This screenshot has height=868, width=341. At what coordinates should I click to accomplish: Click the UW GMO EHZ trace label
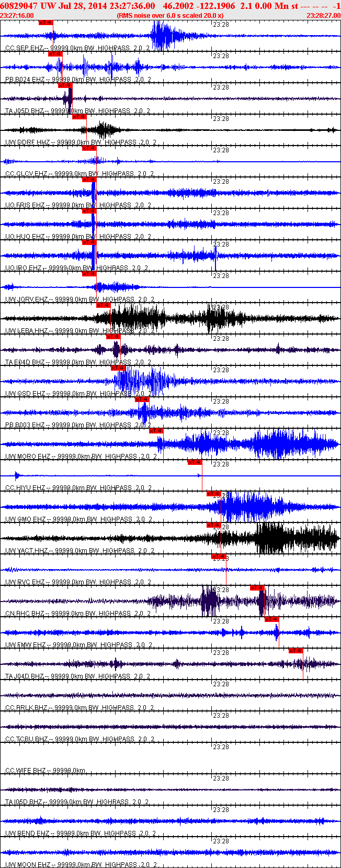[x=78, y=519]
